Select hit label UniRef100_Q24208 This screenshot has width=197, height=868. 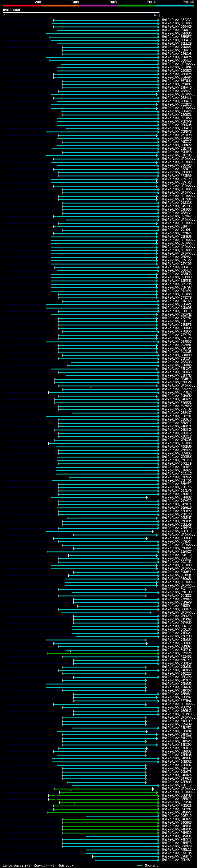177,54
